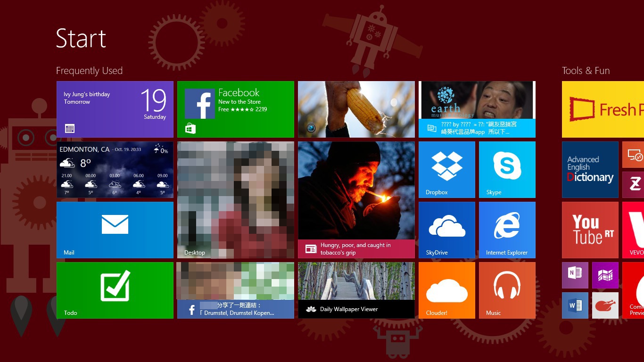Select the 'Frequently Used' group heading
Screen dimensions: 644x362
tap(89, 71)
